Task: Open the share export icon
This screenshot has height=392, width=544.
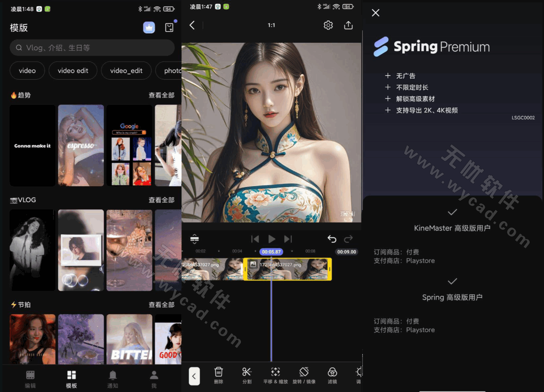Action: click(x=348, y=25)
